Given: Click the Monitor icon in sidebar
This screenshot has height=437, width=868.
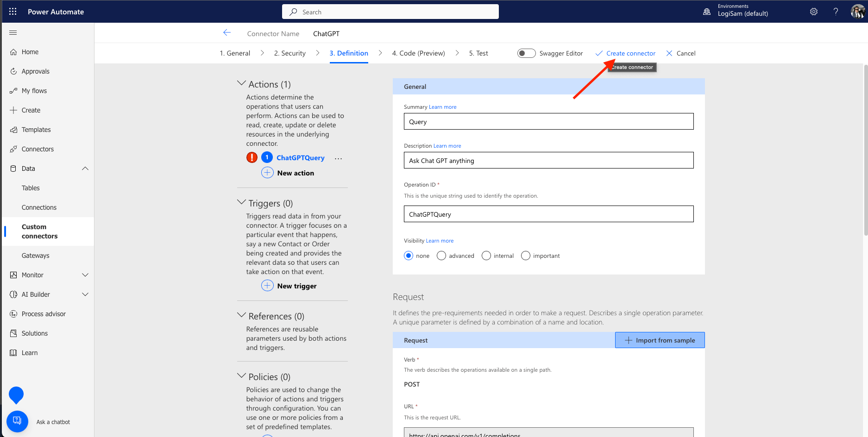Looking at the screenshot, I should pyautogui.click(x=13, y=275).
